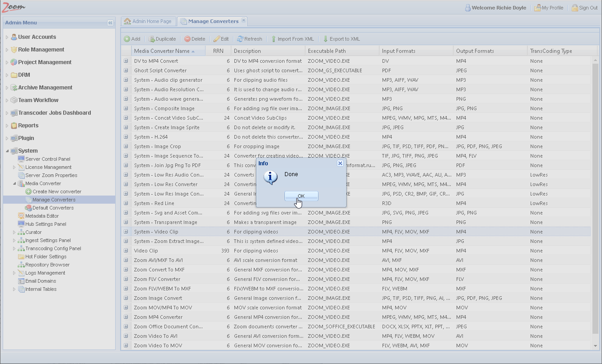Click Import From XML arrow icon
Screen dimensions: 602x364
click(273, 39)
